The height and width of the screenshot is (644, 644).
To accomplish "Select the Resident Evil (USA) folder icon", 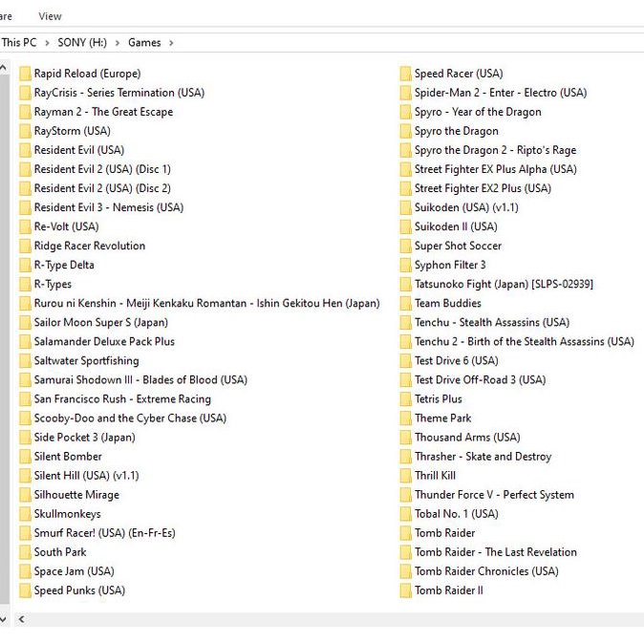I will click(x=25, y=150).
